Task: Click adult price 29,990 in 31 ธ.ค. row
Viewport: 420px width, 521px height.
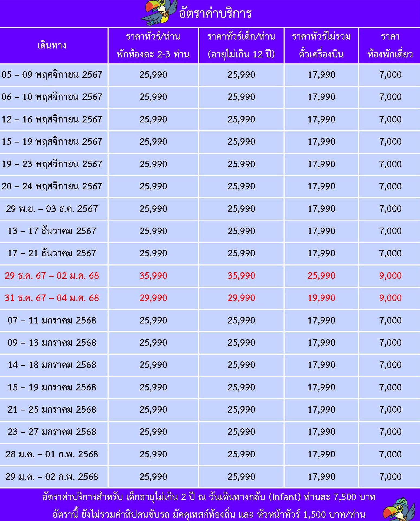Action: (x=153, y=298)
